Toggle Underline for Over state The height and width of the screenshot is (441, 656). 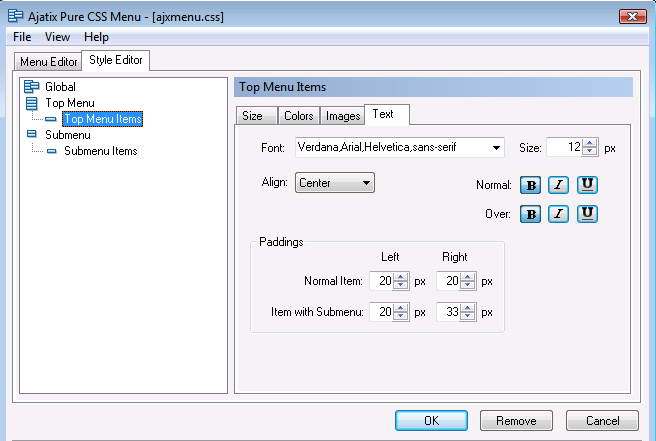click(x=587, y=214)
